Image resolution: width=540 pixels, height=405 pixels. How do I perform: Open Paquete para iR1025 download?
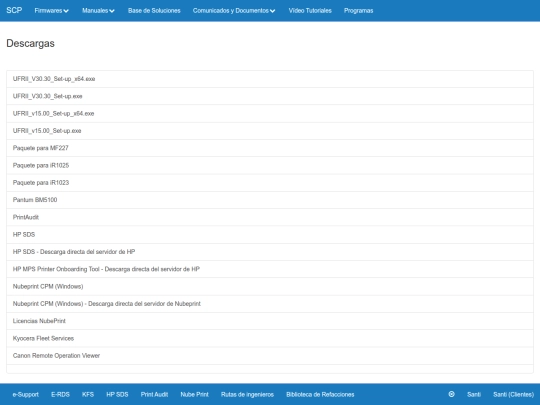pyautogui.click(x=270, y=166)
